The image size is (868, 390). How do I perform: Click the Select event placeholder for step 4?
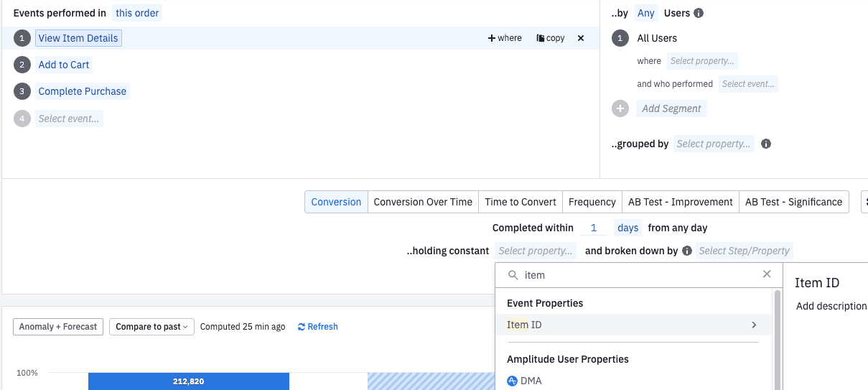69,119
